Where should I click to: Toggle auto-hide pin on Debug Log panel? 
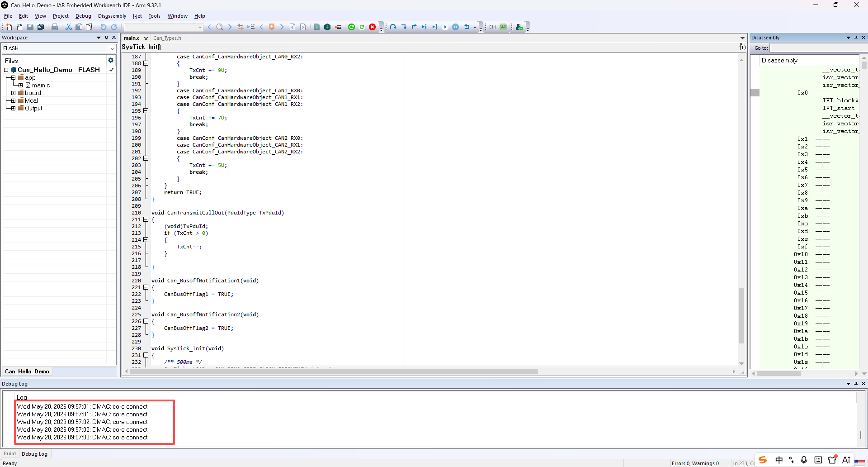click(x=856, y=384)
